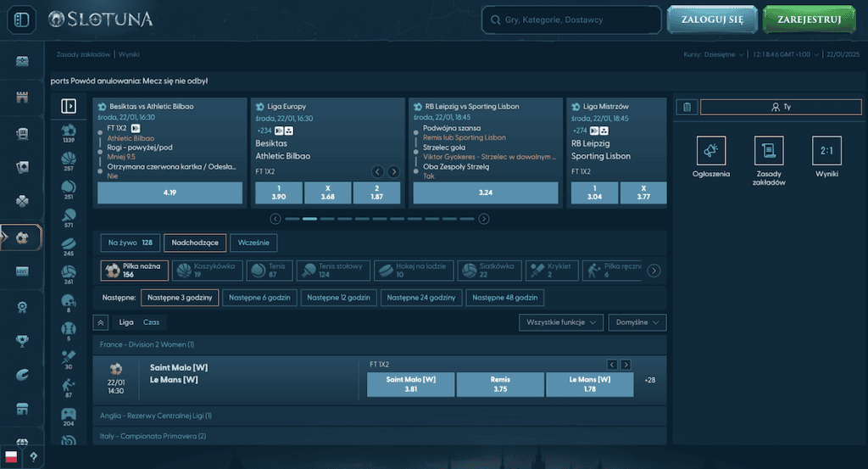The image size is (868, 469).
Task: Switch to Wcześnie tab
Action: 253,243
